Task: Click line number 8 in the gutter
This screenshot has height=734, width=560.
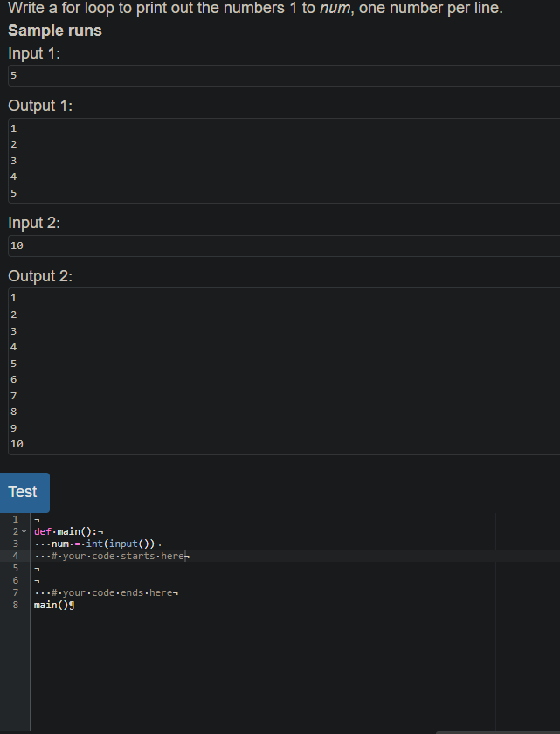Action: (x=16, y=605)
